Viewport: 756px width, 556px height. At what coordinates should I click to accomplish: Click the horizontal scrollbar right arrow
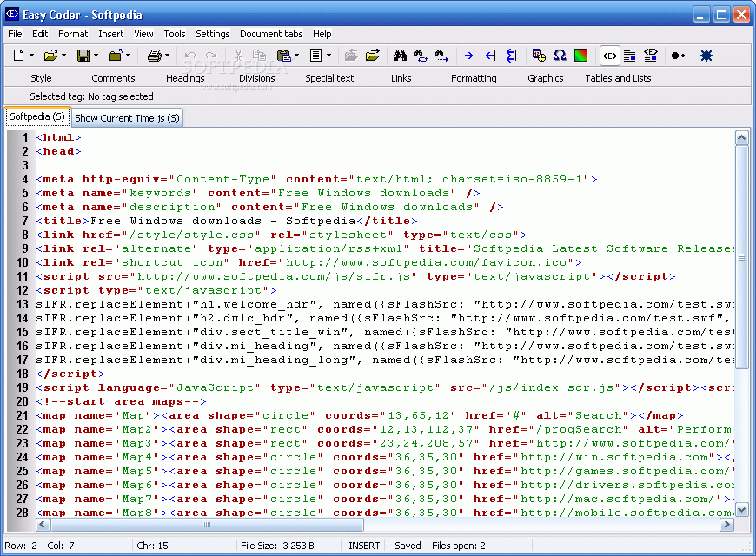click(x=726, y=524)
